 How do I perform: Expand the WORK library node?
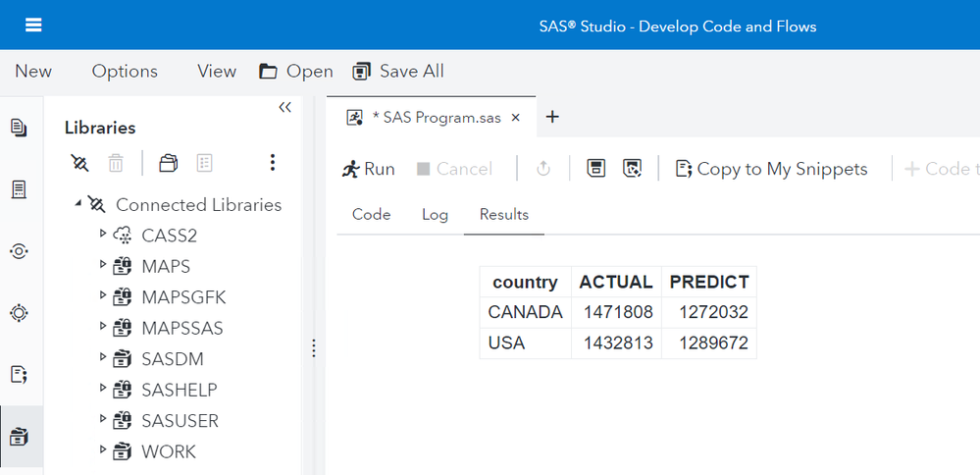(103, 451)
